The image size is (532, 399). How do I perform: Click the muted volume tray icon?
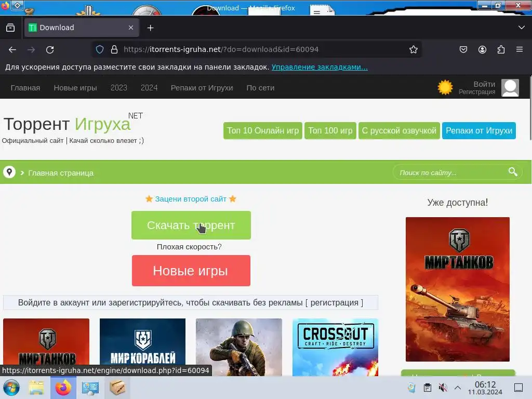click(443, 388)
